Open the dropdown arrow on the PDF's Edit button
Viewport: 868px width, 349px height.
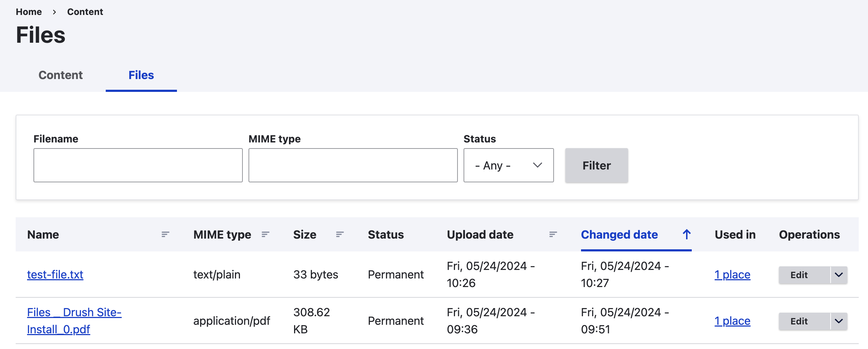[838, 321]
